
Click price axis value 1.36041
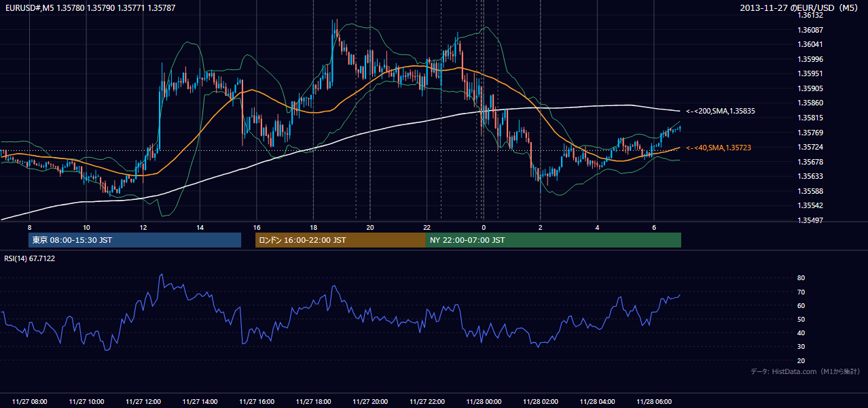tap(810, 44)
